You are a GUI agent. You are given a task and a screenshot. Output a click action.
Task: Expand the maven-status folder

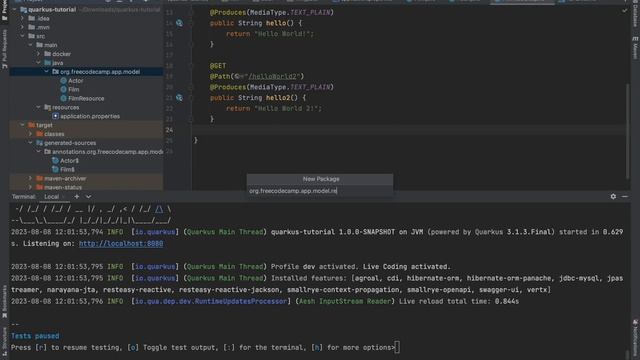click(31, 187)
